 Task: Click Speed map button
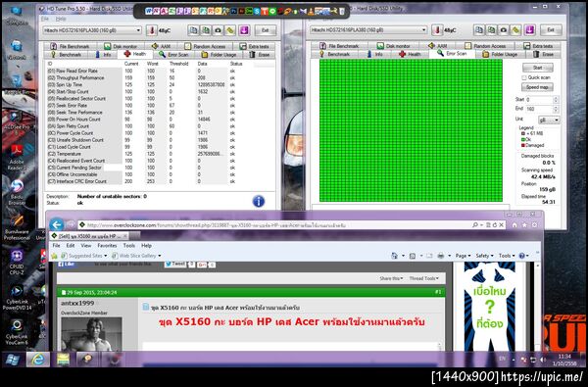pyautogui.click(x=537, y=87)
